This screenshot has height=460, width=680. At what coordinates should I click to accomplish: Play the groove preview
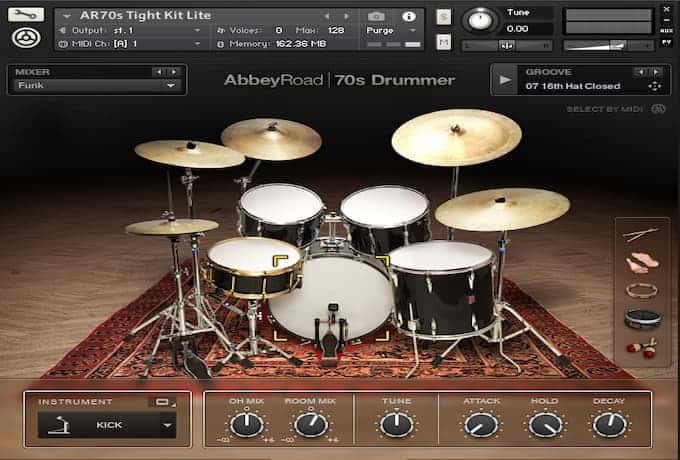505,80
